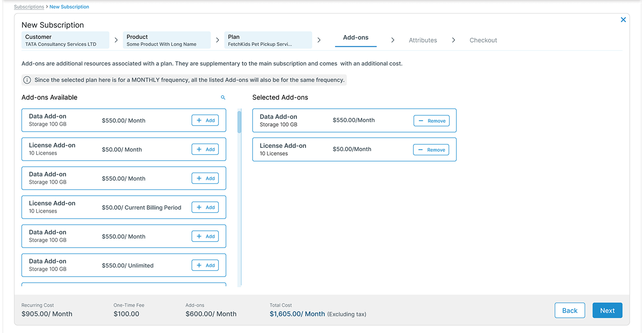Open the Customer step TATA Consultancy Services
Screen dimensions: 644x333
point(65,40)
